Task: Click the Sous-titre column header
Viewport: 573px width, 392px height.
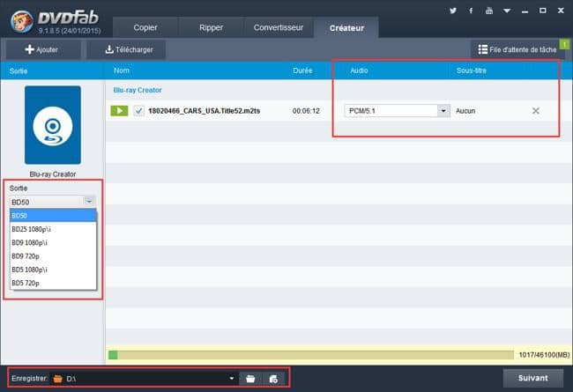Action: click(x=472, y=70)
